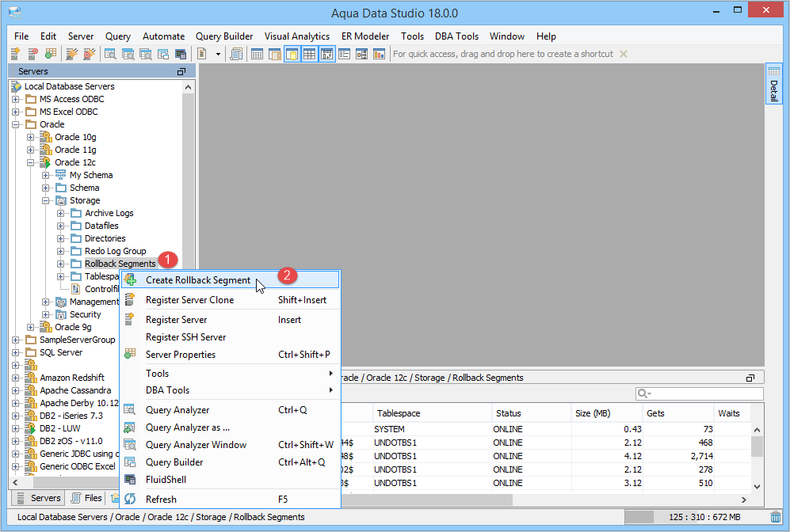790x532 pixels.
Task: Choose Create Rollback Segment in context menu
Action: tap(231, 279)
